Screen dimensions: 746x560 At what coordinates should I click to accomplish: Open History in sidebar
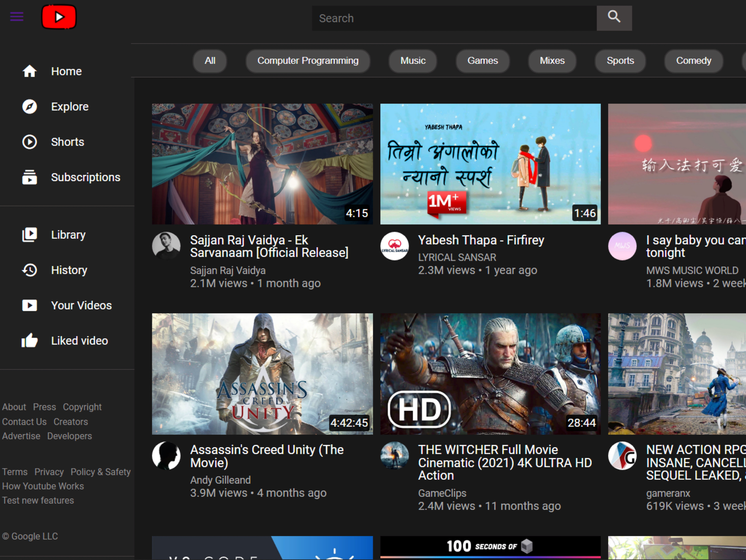click(x=69, y=270)
